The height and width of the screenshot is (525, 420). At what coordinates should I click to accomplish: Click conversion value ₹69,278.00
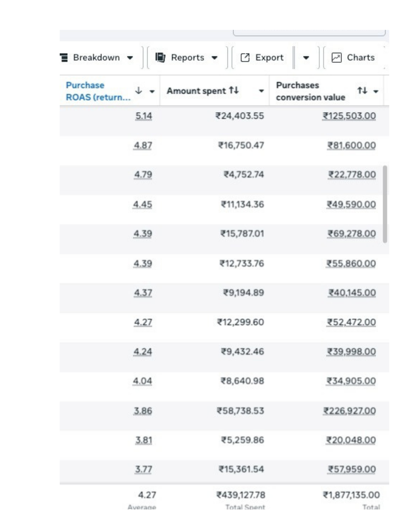coord(352,234)
